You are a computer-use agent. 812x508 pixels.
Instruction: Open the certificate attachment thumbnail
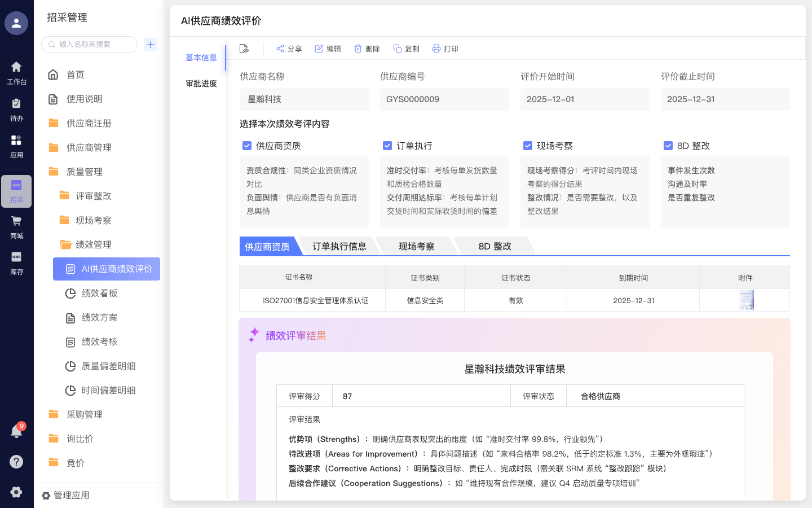(x=745, y=300)
